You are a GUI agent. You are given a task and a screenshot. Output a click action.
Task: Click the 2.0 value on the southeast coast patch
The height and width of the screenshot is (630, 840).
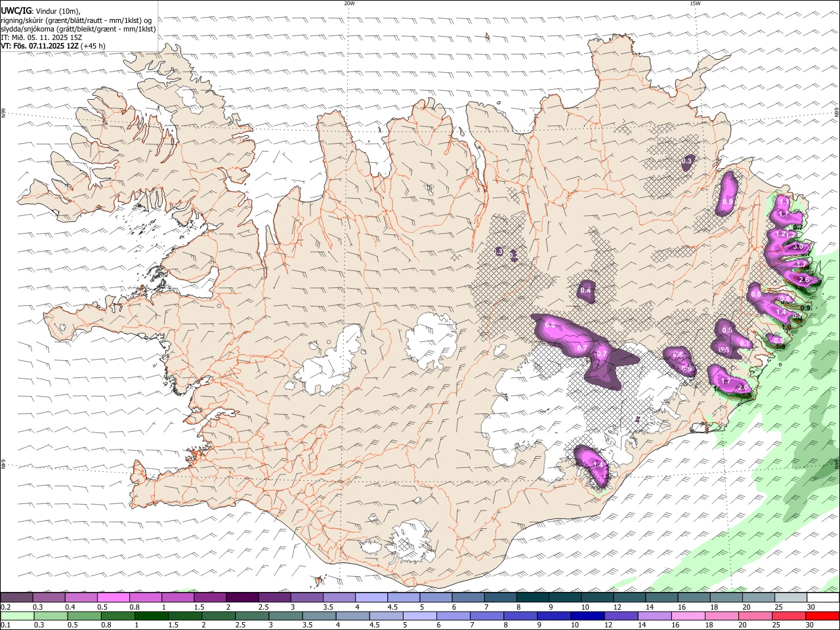tap(744, 388)
